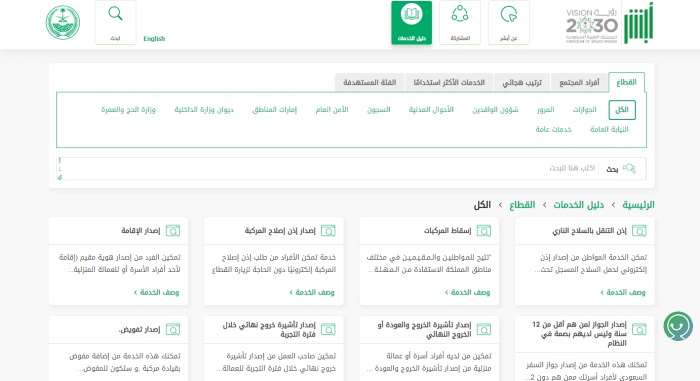Filter by النيابة العامة sector
This screenshot has width=700, height=381.
[609, 130]
